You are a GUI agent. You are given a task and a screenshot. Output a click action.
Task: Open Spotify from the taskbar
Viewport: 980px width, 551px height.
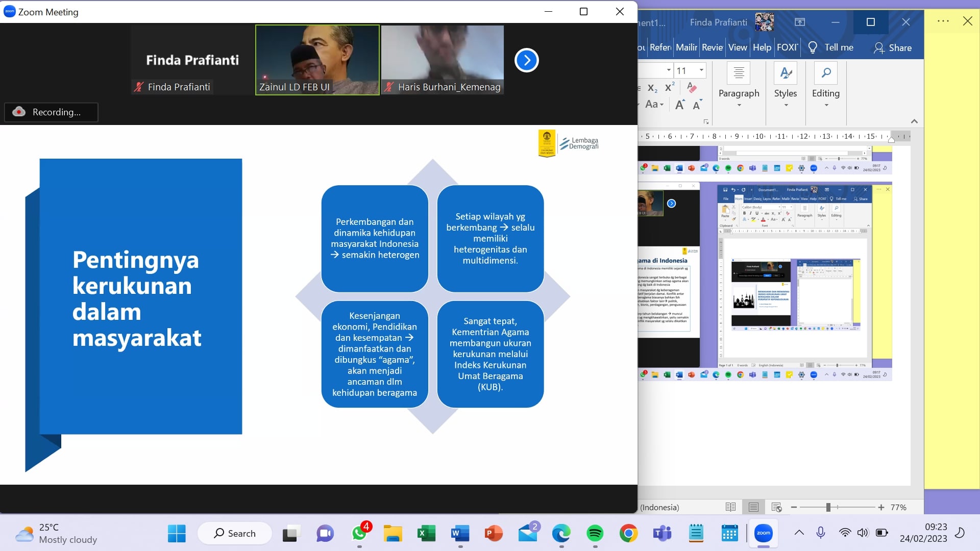click(x=595, y=534)
